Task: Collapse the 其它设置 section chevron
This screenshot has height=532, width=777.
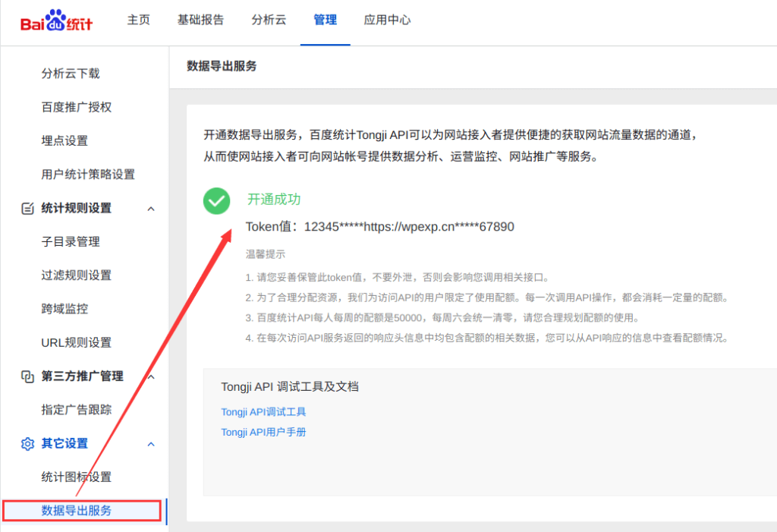Action: click(151, 444)
